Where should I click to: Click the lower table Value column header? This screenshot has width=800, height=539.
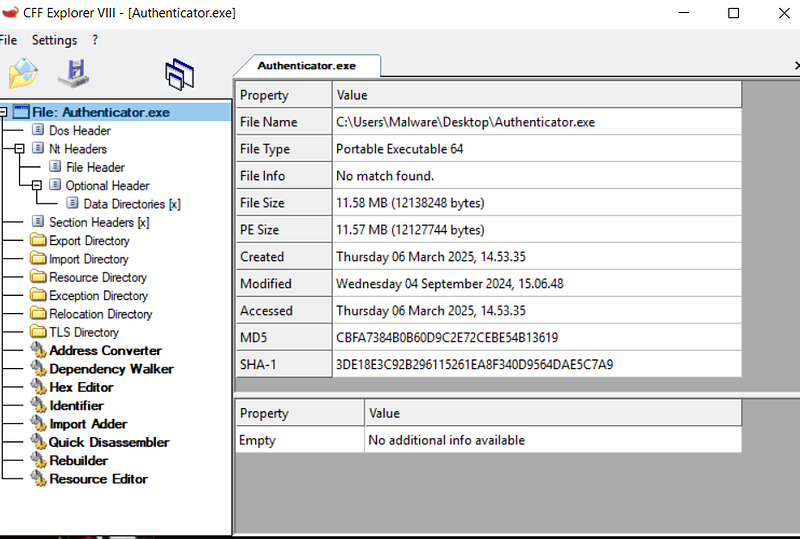tap(554, 413)
